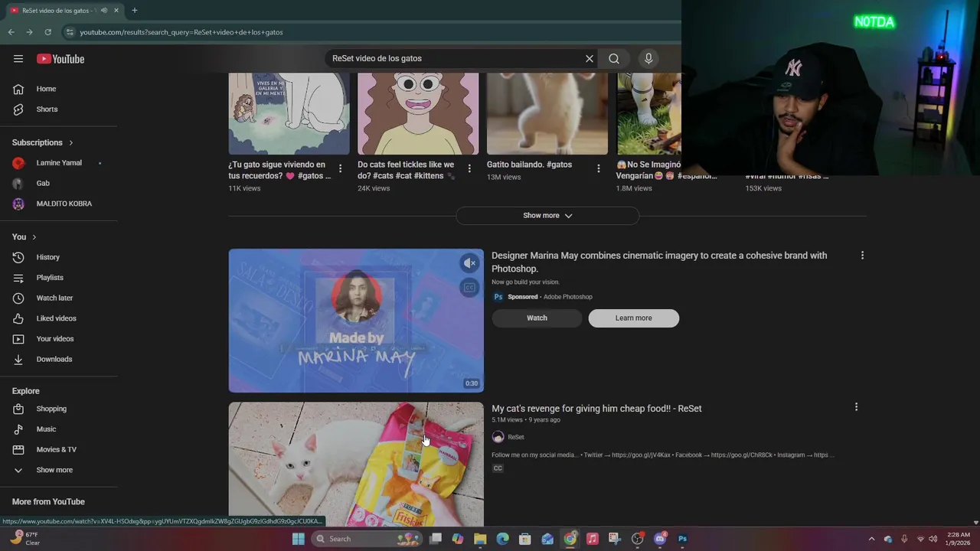Open the 67°F Clear weather widget
The width and height of the screenshot is (980, 551).
(25, 539)
